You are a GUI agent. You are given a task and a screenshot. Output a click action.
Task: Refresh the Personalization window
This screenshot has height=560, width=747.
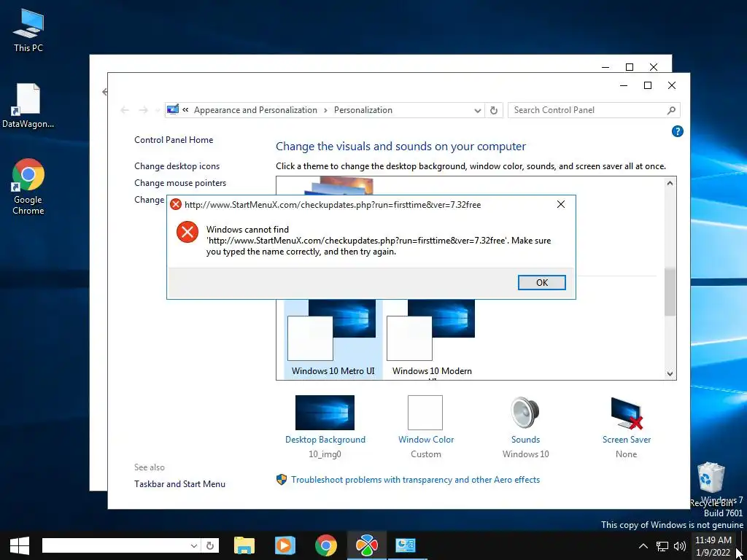click(494, 110)
